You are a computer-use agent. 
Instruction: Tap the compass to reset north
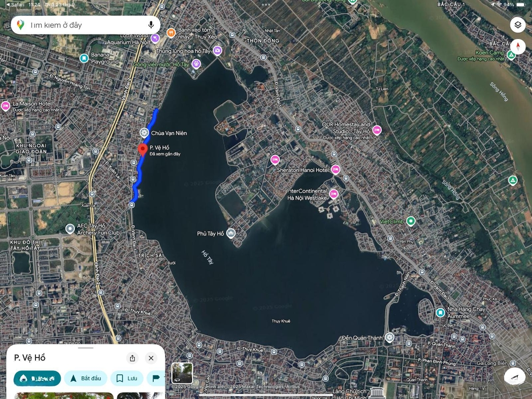pos(518,47)
